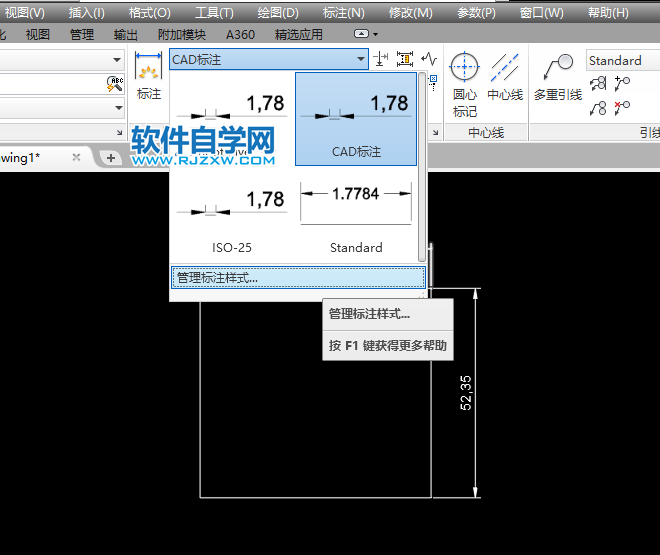The height and width of the screenshot is (555, 660).
Task: Click the ribbon minimize toggle button
Action: (361, 34)
